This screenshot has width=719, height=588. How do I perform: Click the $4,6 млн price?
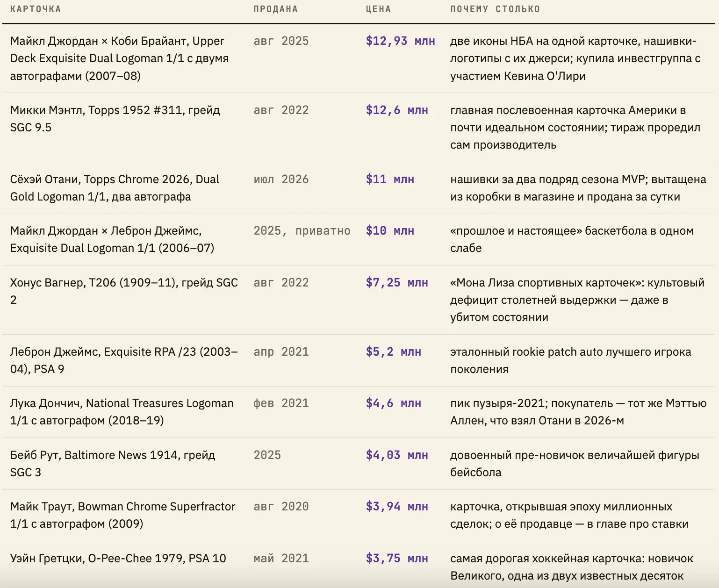pos(394,403)
